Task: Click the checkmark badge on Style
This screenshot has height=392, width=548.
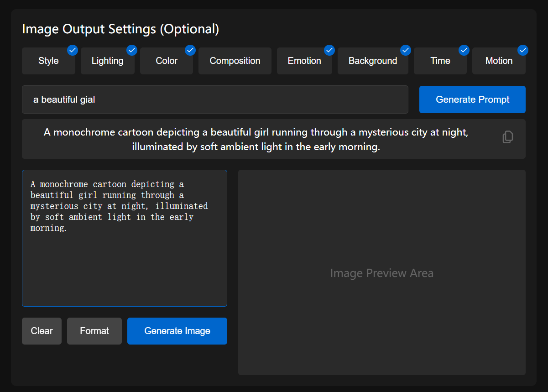Action: pos(73,50)
